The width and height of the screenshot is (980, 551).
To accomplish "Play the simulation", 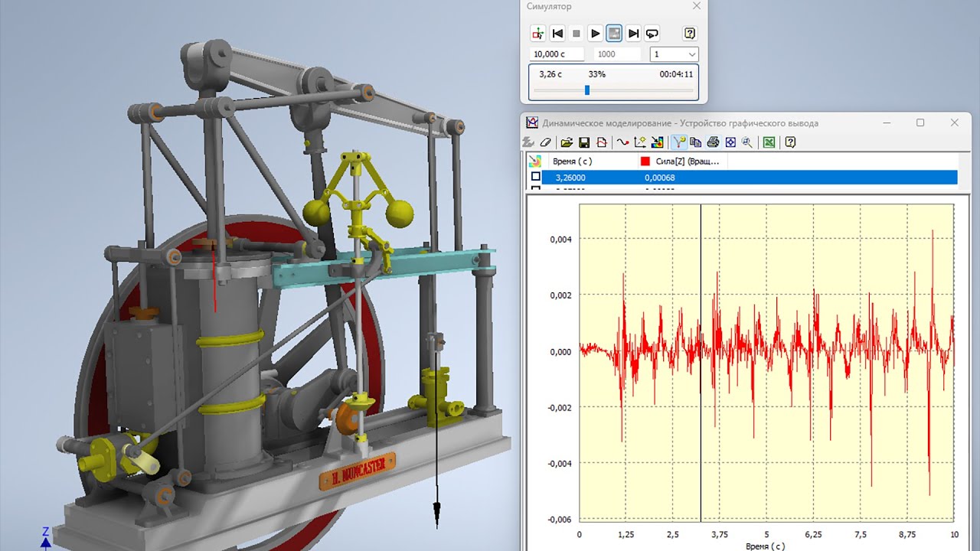I will coord(595,34).
